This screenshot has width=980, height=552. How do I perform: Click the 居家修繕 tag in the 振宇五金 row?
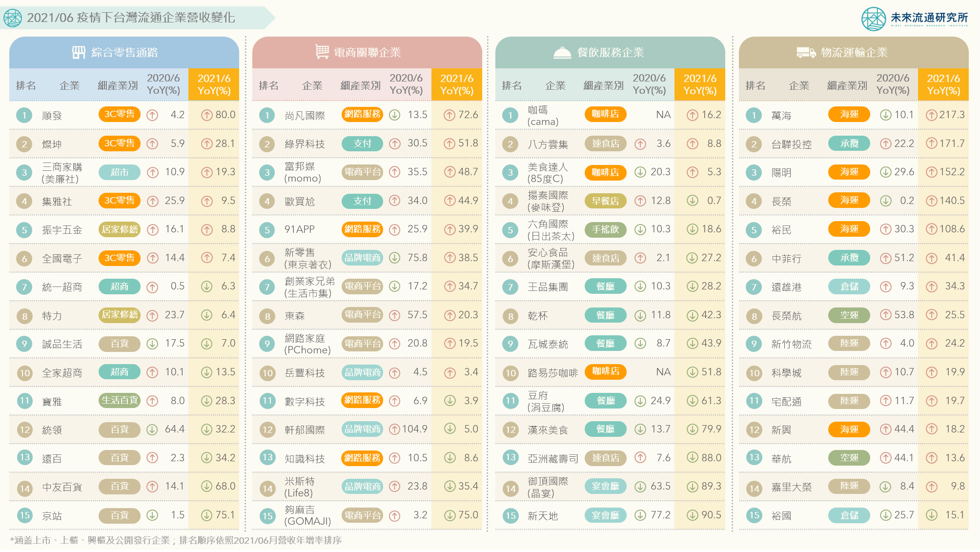coord(120,229)
